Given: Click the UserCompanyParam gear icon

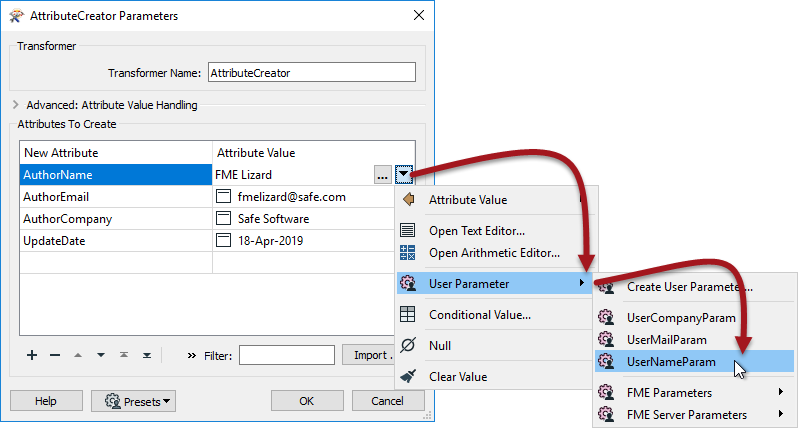Looking at the screenshot, I should tap(606, 317).
